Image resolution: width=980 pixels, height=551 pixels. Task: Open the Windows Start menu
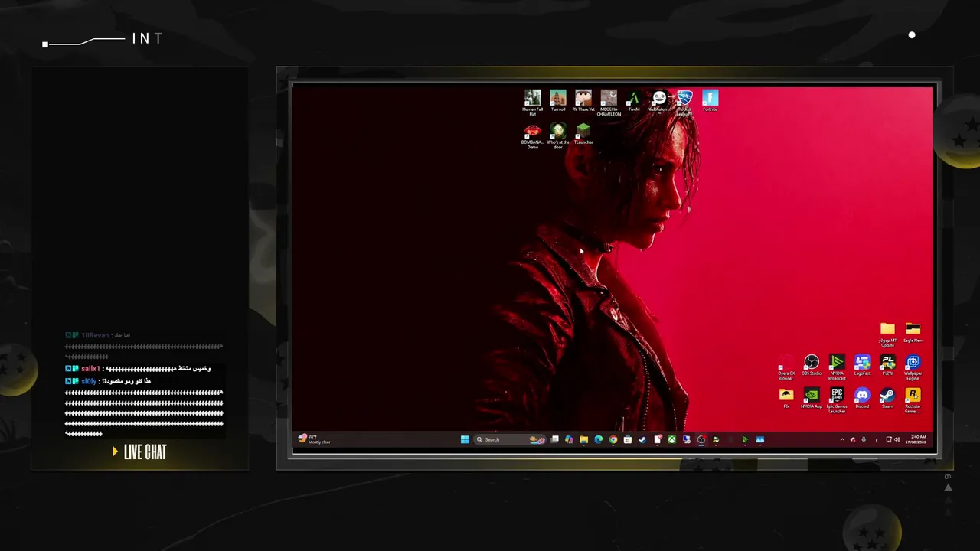(465, 439)
